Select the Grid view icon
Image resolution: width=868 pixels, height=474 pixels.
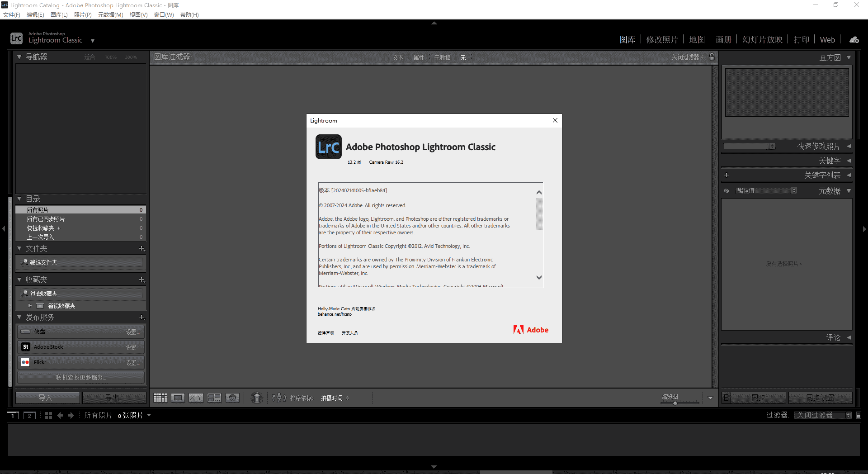coord(160,398)
